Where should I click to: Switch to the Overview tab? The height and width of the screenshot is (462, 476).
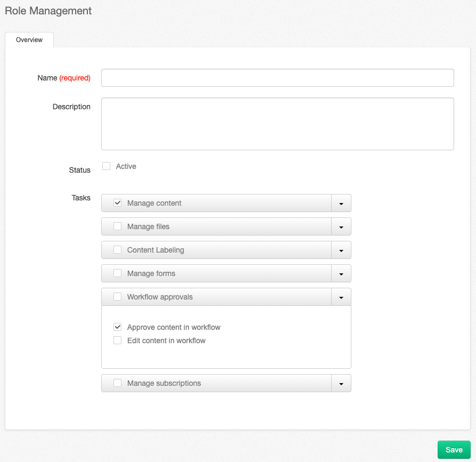click(x=29, y=39)
